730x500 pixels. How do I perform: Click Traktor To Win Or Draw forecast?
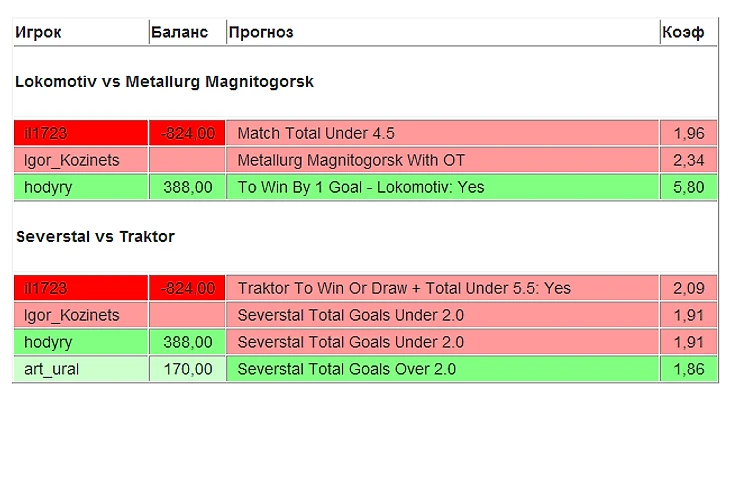coord(404,288)
